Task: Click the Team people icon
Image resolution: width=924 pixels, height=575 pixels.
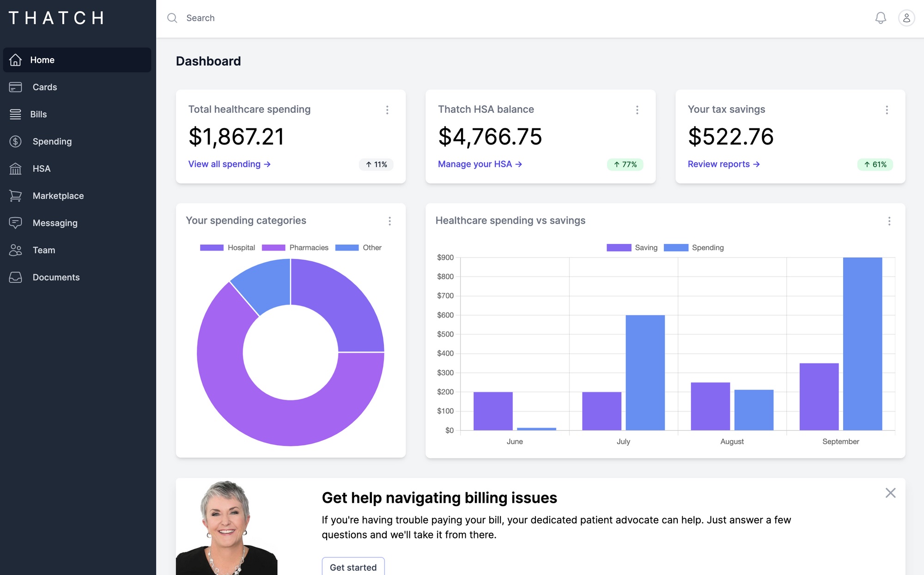Action: (15, 250)
